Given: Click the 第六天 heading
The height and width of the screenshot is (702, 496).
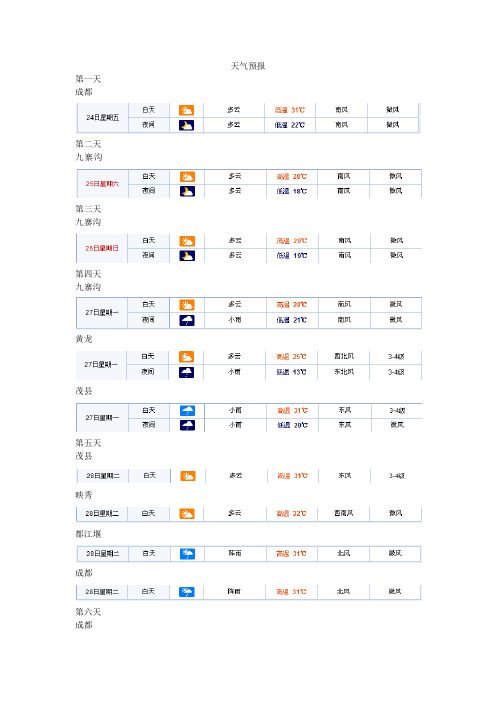Looking at the screenshot, I should click(88, 612).
